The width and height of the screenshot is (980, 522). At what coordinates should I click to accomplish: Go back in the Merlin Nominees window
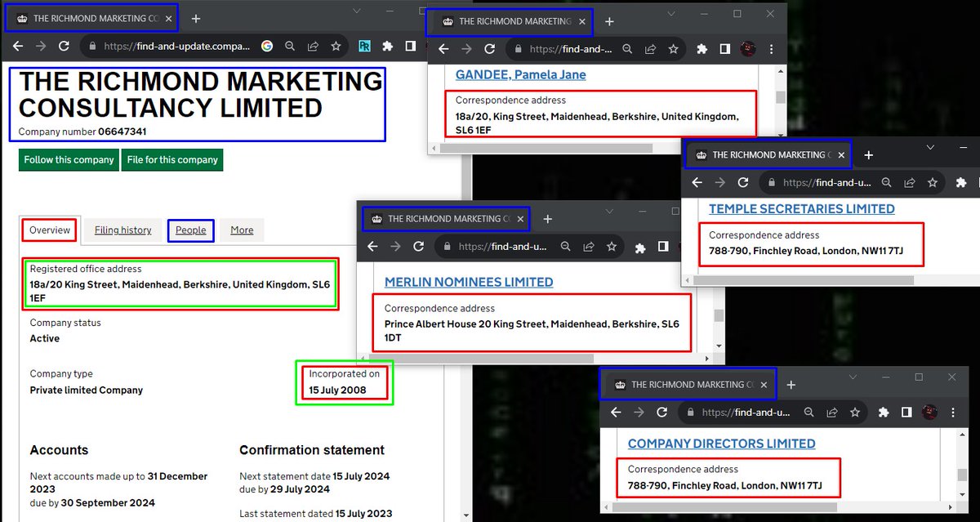pos(372,246)
